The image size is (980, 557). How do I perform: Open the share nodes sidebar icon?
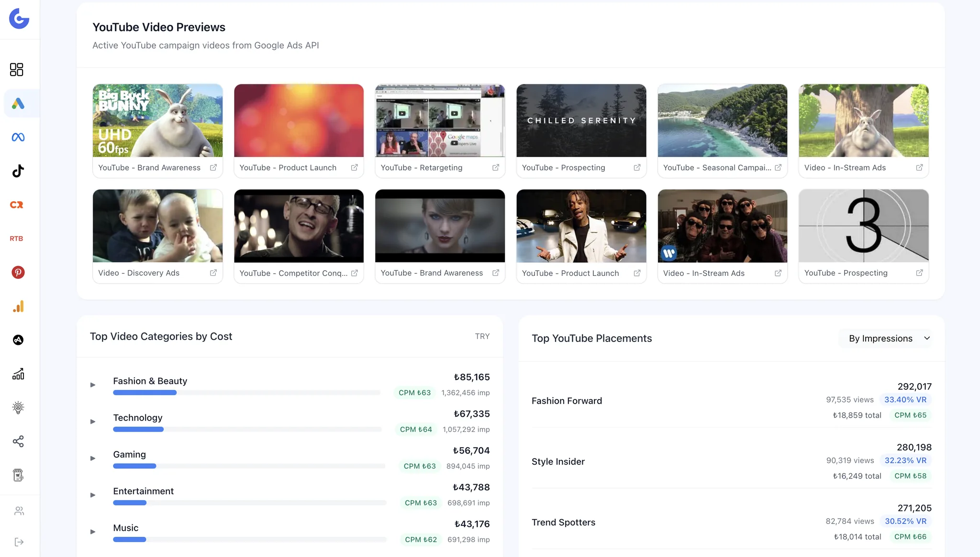[x=18, y=441]
